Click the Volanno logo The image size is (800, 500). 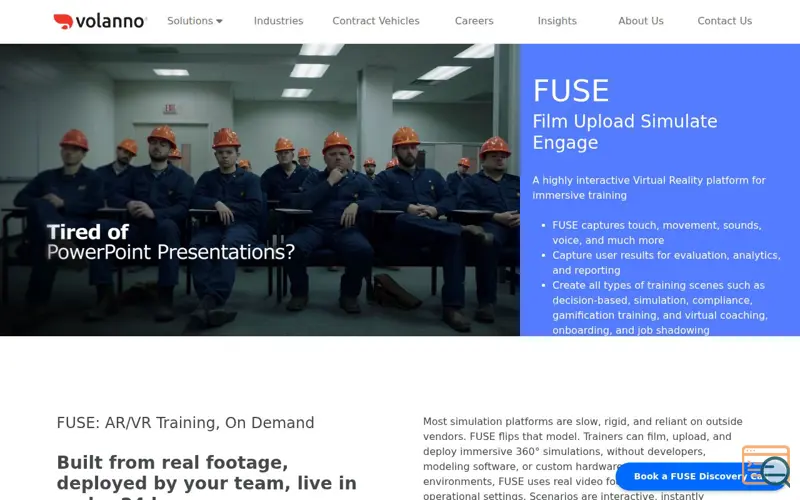coord(100,21)
